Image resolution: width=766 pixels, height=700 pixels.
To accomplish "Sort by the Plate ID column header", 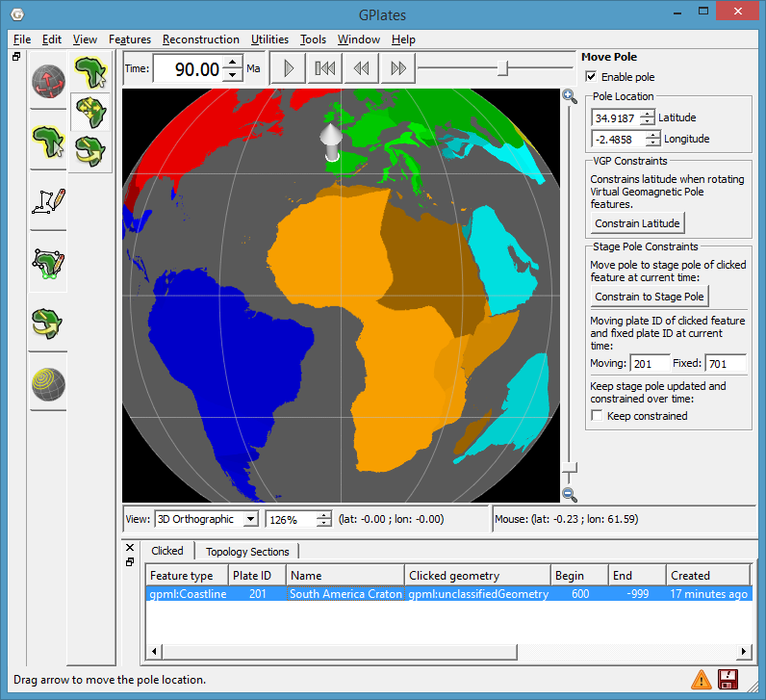I will pyautogui.click(x=257, y=576).
